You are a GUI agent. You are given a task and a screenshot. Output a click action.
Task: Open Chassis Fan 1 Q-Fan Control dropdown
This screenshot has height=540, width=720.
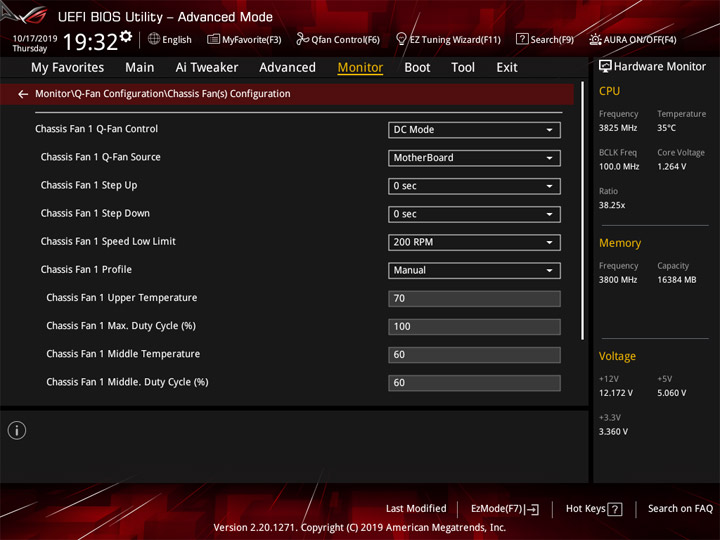(474, 130)
